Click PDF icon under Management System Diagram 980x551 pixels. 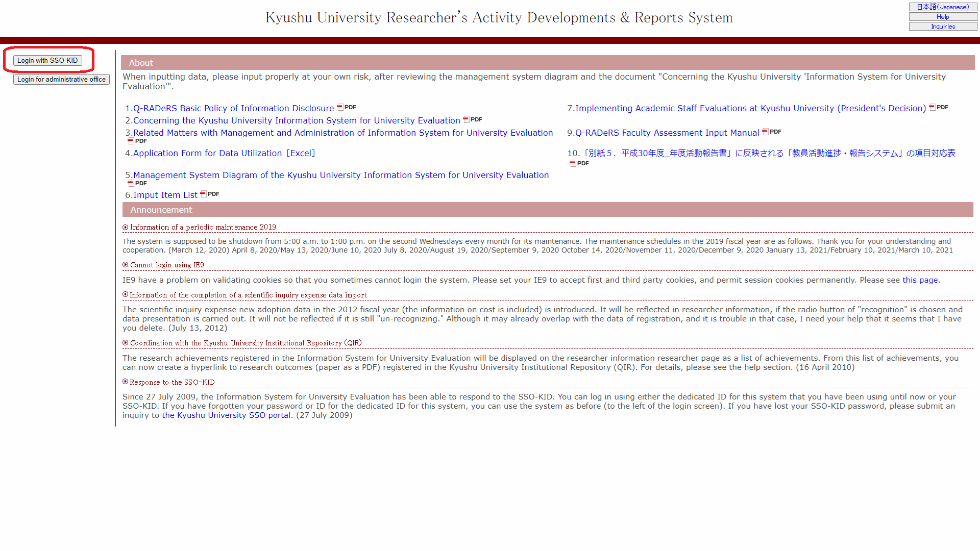137,183
